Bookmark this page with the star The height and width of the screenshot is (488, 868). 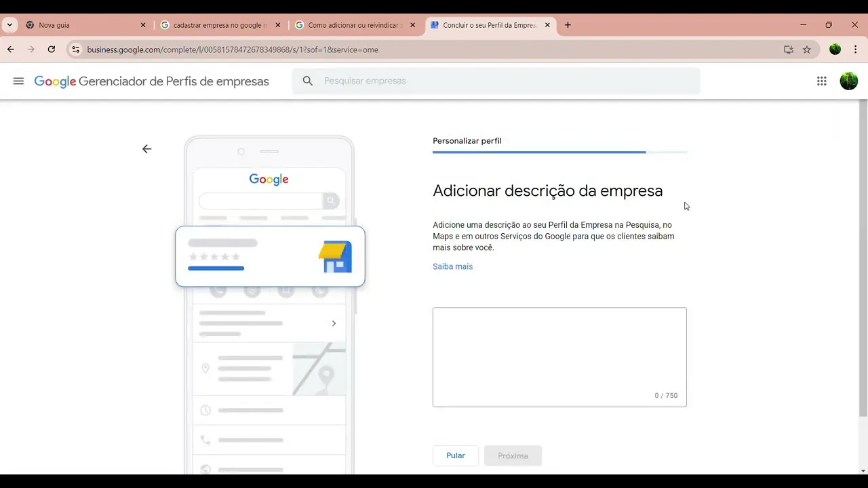(x=807, y=49)
